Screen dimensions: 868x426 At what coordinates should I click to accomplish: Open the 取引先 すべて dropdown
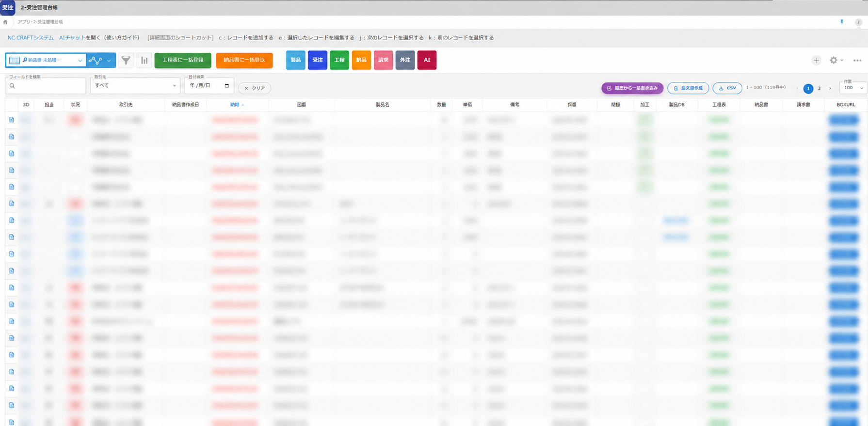pyautogui.click(x=135, y=86)
